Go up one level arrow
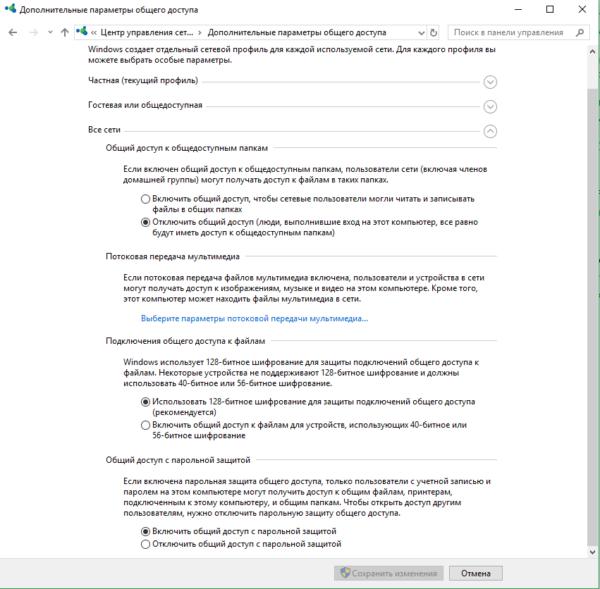 [x=65, y=33]
